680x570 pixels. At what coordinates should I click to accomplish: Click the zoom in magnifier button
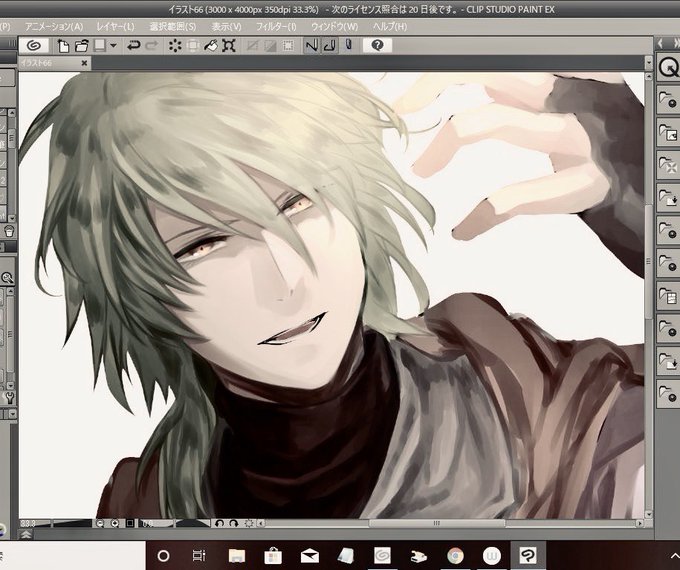(x=115, y=524)
